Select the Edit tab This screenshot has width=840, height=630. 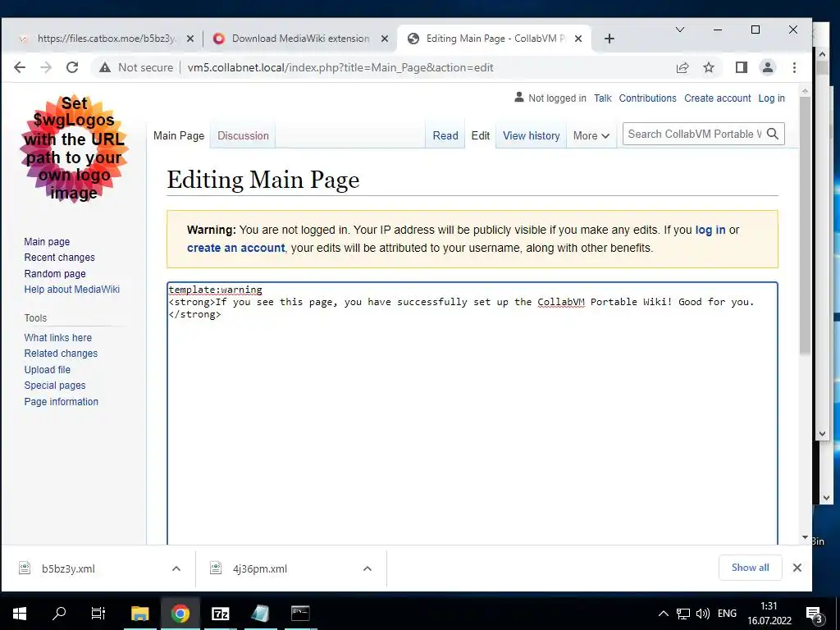(480, 136)
